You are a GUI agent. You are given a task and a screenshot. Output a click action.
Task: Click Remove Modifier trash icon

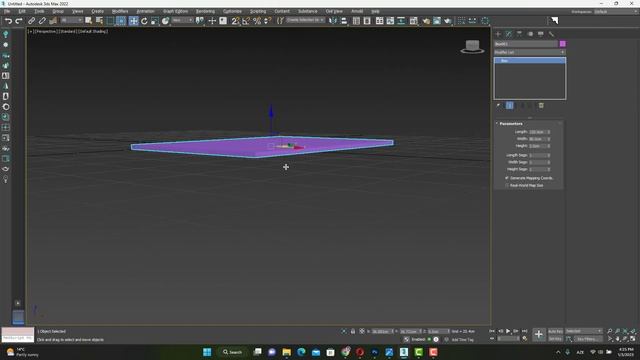pos(541,106)
